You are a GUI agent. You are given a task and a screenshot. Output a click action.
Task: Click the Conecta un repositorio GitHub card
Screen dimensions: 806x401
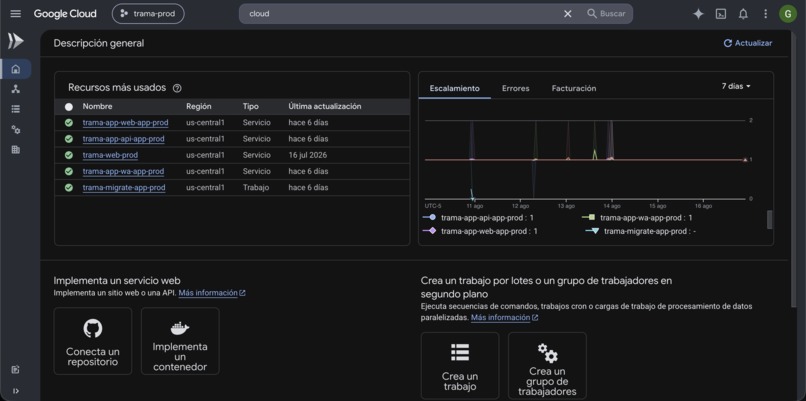tap(93, 341)
